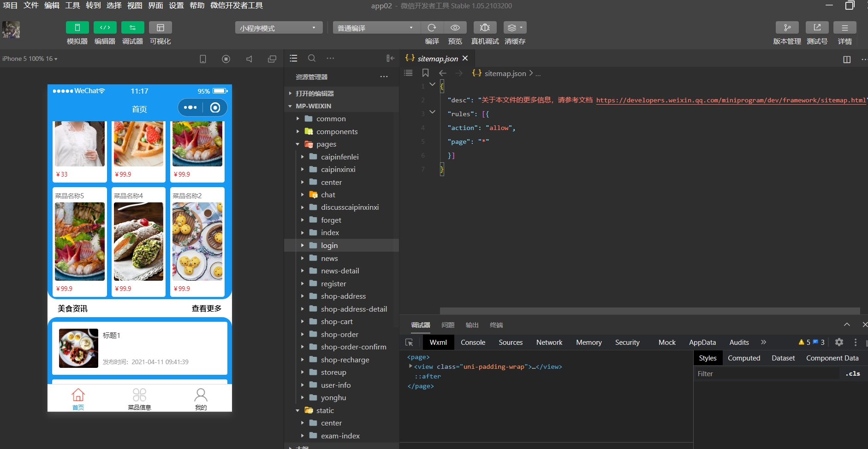868x449 pixels.
Task: Fold the line 1 code block chevron
Action: [432, 84]
